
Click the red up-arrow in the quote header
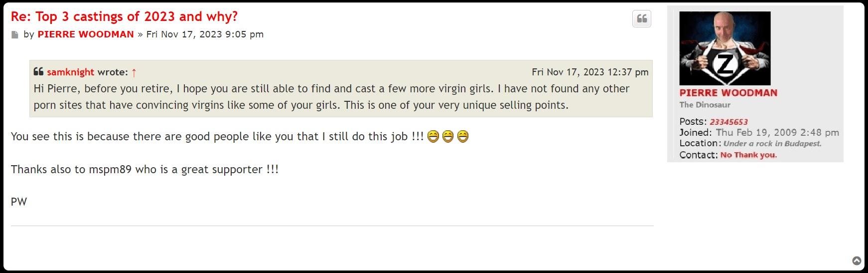(134, 72)
